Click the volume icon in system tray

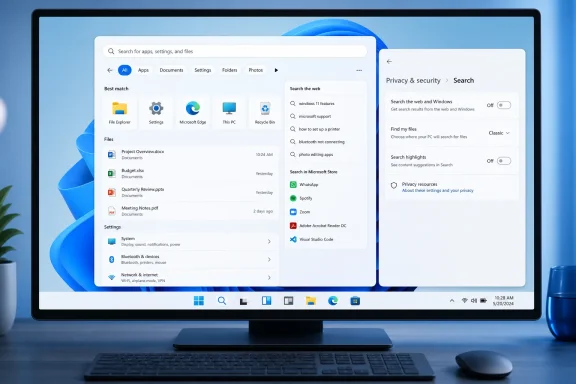pyautogui.click(x=474, y=301)
